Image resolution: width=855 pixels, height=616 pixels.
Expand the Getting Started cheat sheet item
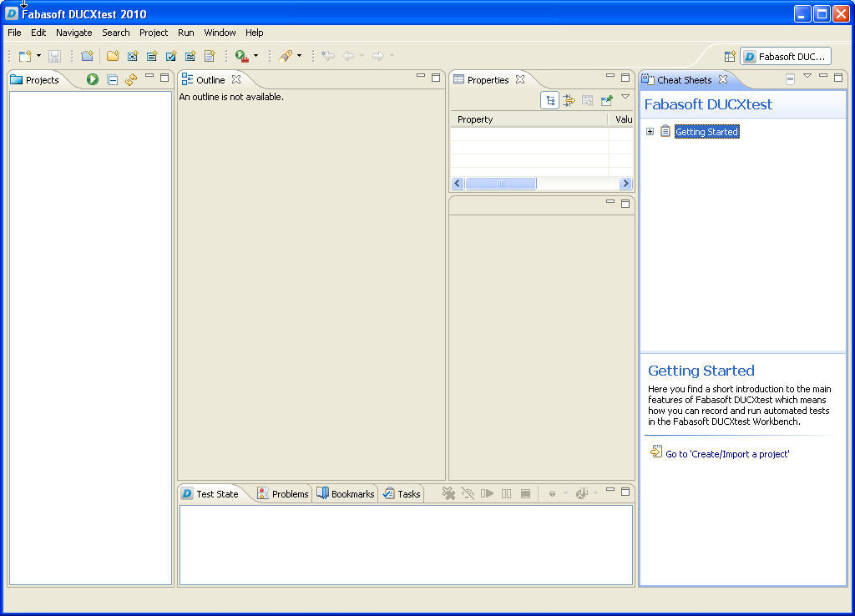[650, 131]
